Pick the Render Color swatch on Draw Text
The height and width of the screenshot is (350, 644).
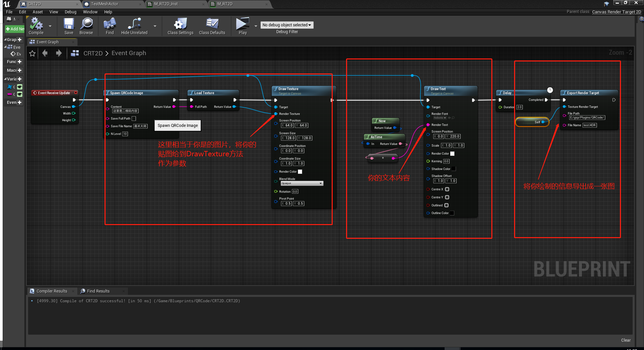point(452,153)
